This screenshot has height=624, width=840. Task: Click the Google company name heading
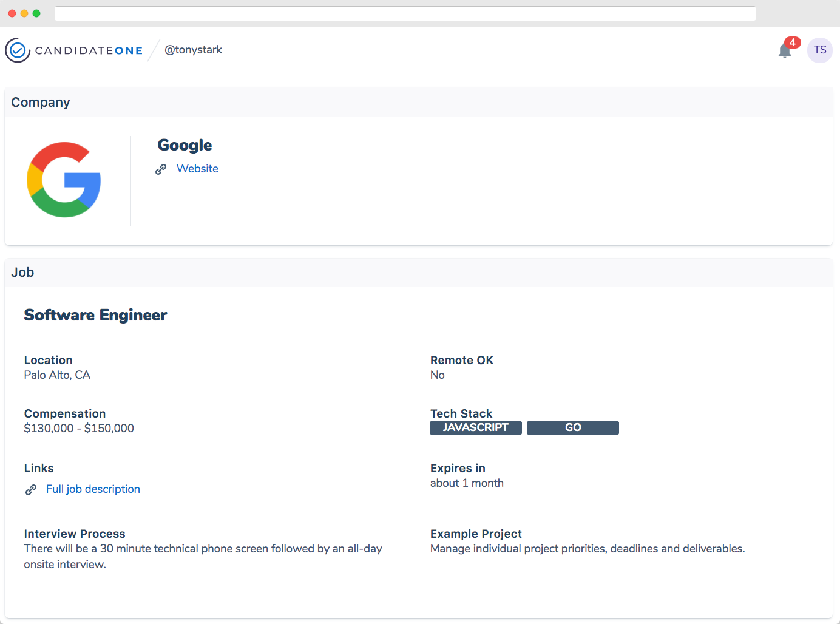(185, 145)
